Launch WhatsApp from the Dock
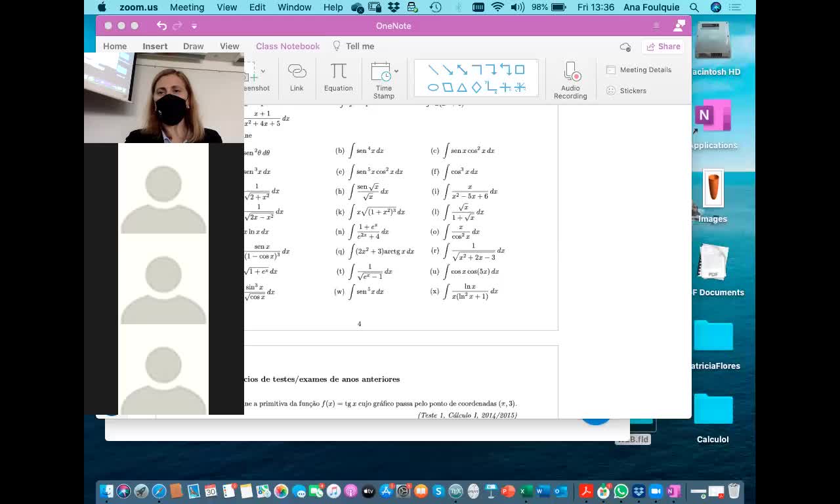 click(621, 491)
